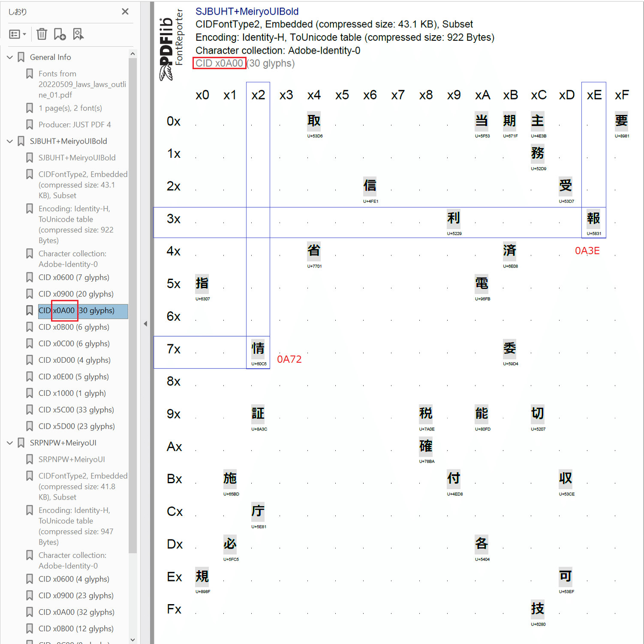The width and height of the screenshot is (644, 644).
Task: Click the bookmark icon beside SJBUHT+MeiryoUIBold
Action: (x=21, y=141)
